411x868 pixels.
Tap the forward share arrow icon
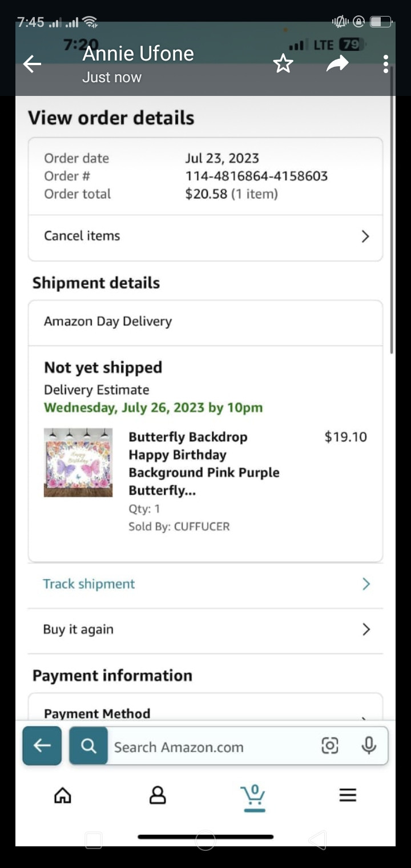coord(337,64)
